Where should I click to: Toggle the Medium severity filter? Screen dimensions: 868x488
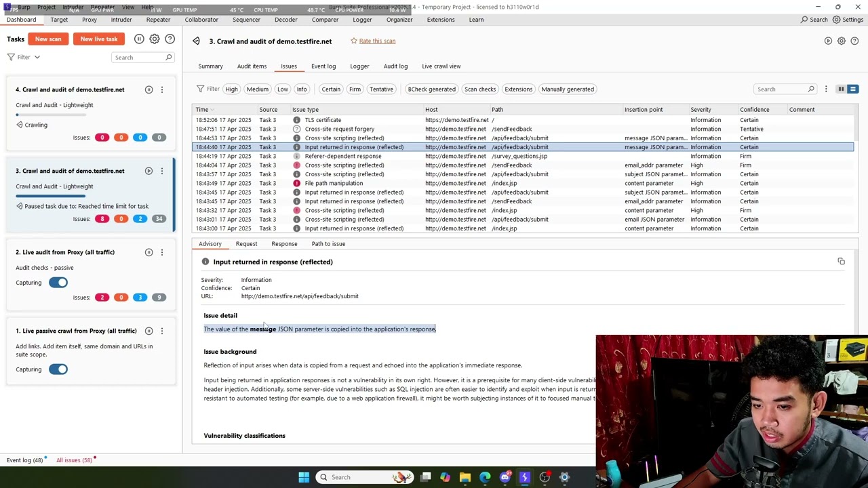[258, 89]
